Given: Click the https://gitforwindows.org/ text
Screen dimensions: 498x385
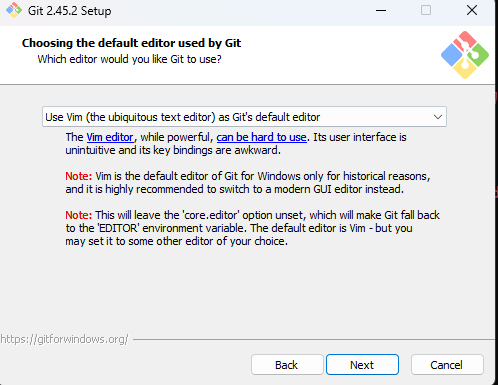Looking at the screenshot, I should (64, 339).
